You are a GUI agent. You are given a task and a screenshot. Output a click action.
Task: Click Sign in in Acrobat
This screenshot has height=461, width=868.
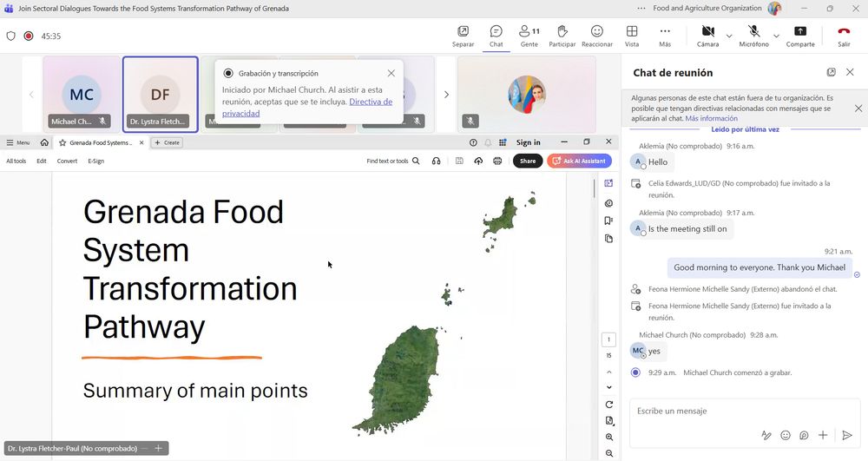(x=528, y=142)
